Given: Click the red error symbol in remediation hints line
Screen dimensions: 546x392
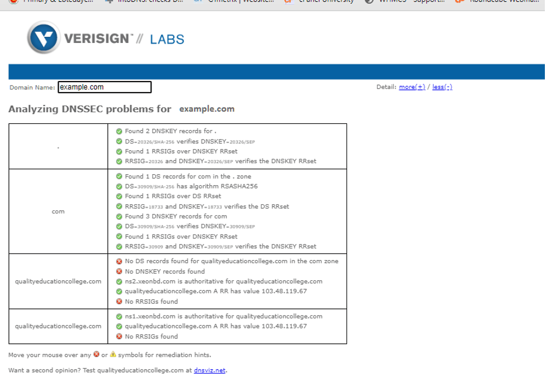Looking at the screenshot, I should pos(97,355).
